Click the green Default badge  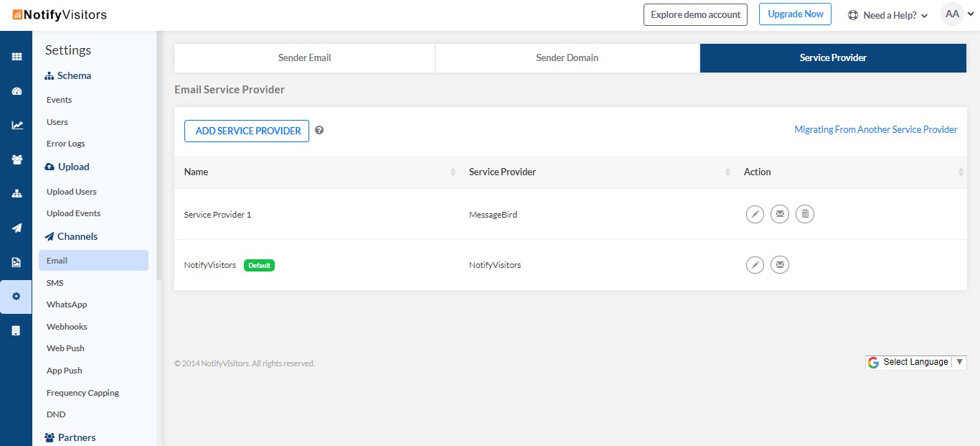click(259, 265)
